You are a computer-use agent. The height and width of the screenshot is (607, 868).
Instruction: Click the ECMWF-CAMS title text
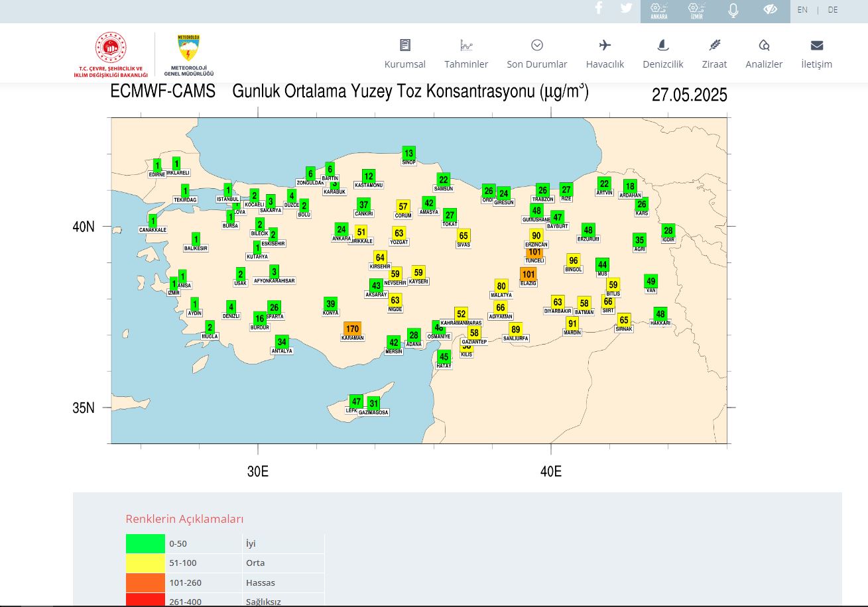click(x=163, y=91)
